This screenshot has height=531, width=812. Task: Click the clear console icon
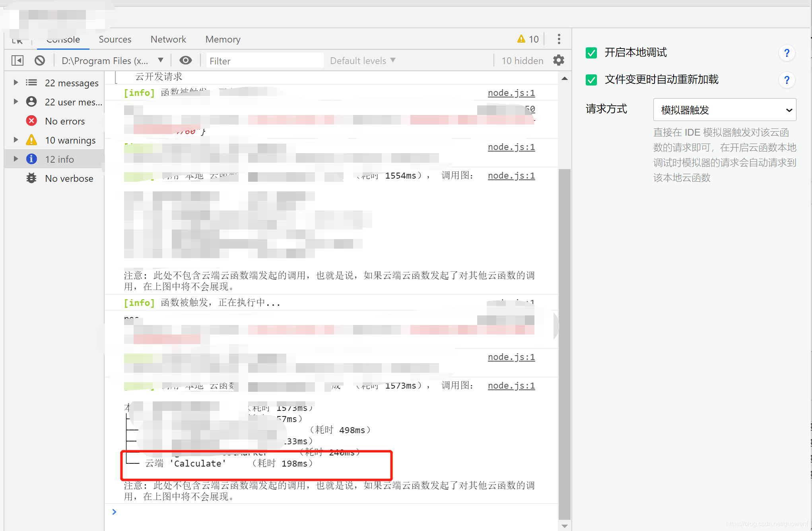click(40, 60)
